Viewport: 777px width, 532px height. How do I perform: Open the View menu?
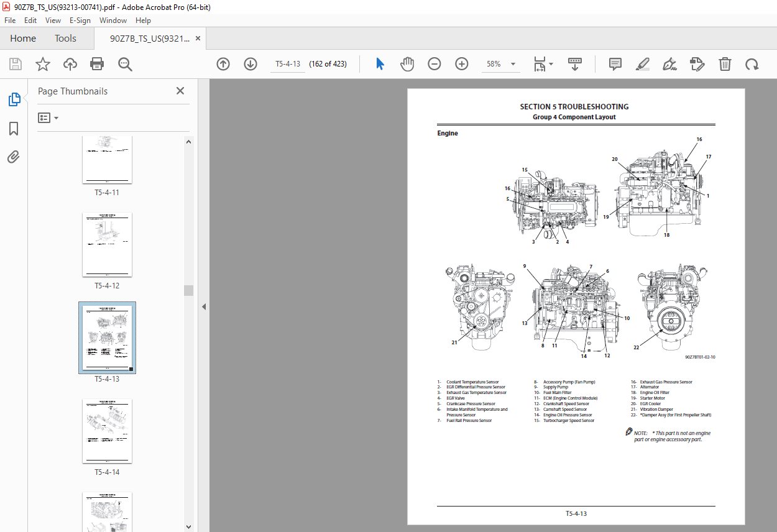click(x=53, y=20)
